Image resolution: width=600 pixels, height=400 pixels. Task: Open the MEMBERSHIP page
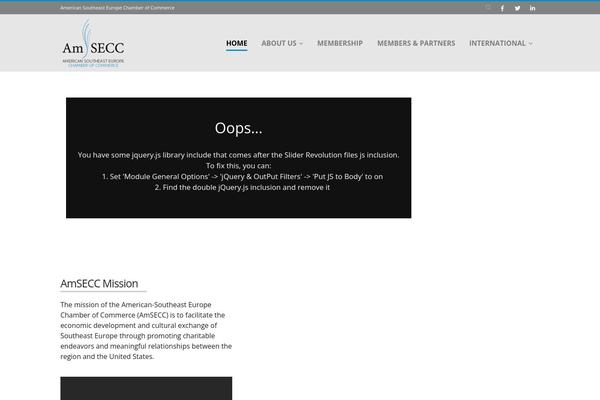[340, 43]
